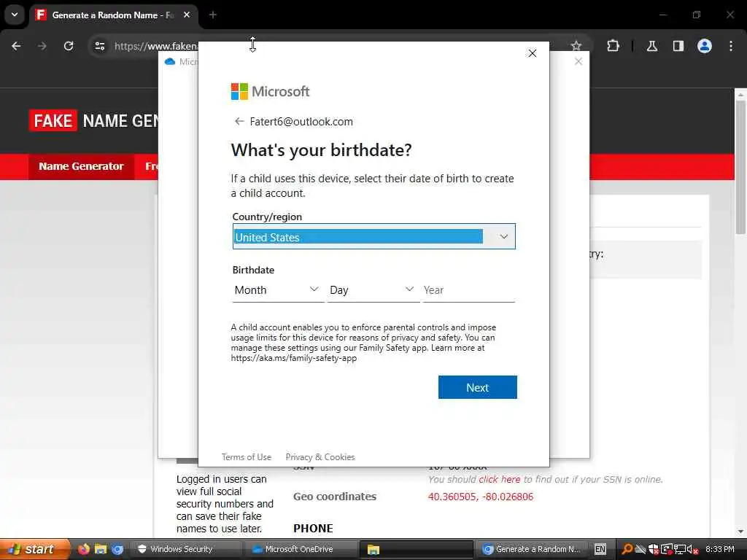Open the tab search chevron in Chrome
Screen dimensions: 747x560
[x=15, y=15]
